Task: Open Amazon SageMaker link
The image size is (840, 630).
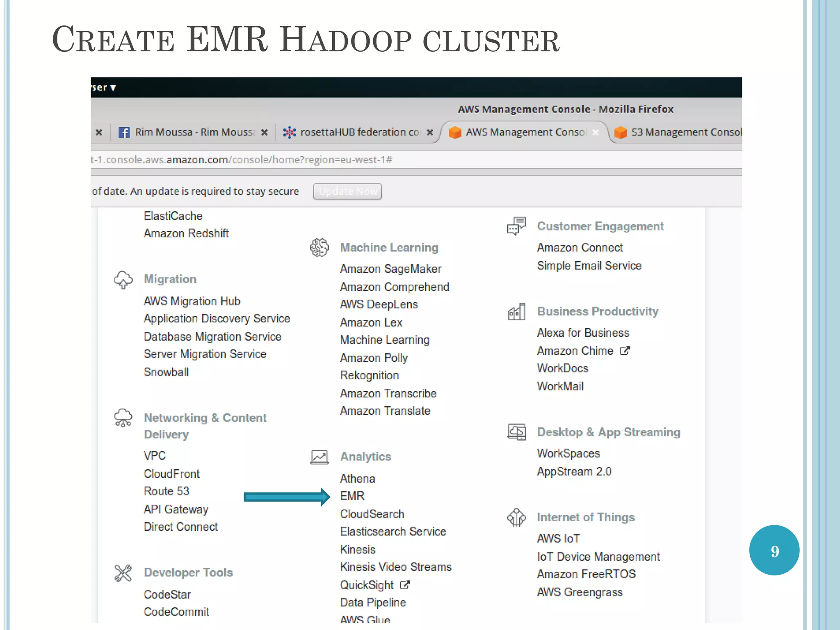Action: coord(390,269)
